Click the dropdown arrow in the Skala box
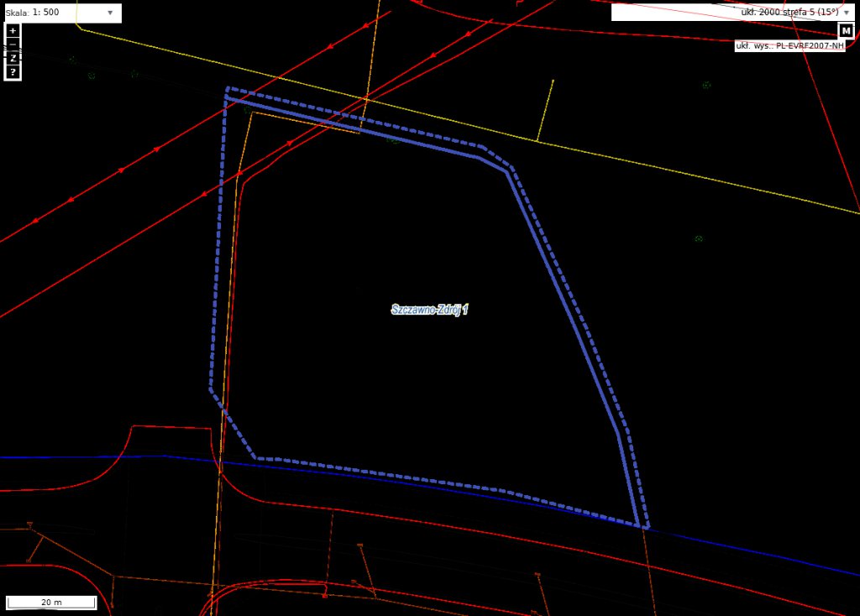The height and width of the screenshot is (616, 860). click(110, 13)
